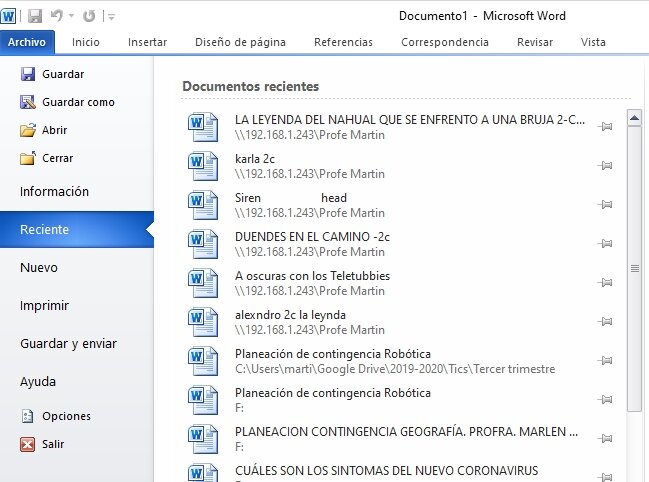Open the Imprimir section
This screenshot has height=482, width=649.
44,306
